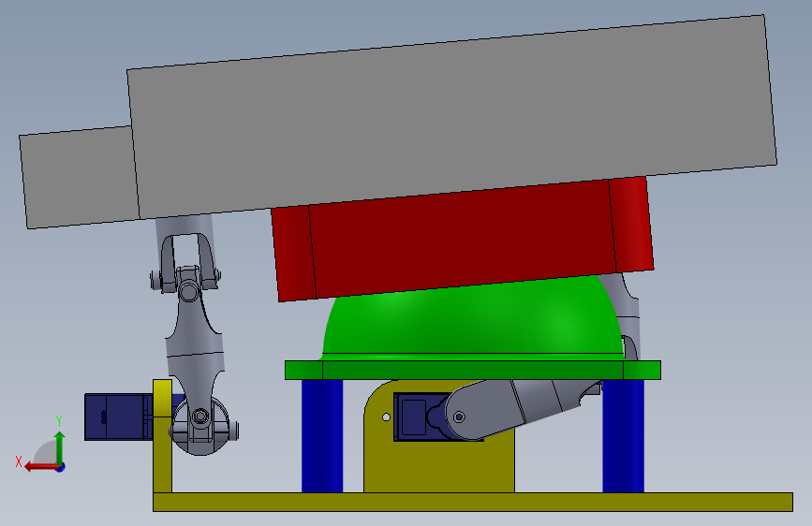
Task: Select the left blue support pillar
Action: [x=322, y=436]
